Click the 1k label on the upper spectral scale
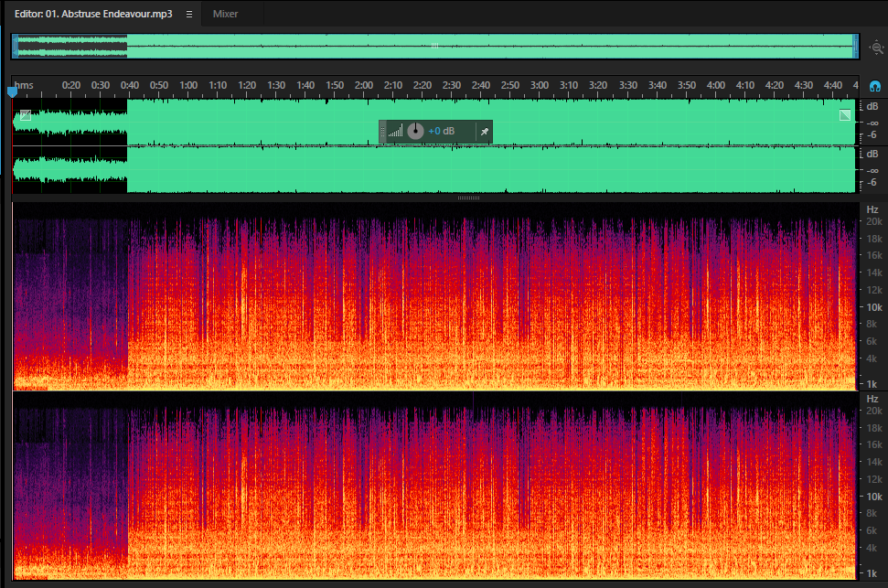 point(872,384)
